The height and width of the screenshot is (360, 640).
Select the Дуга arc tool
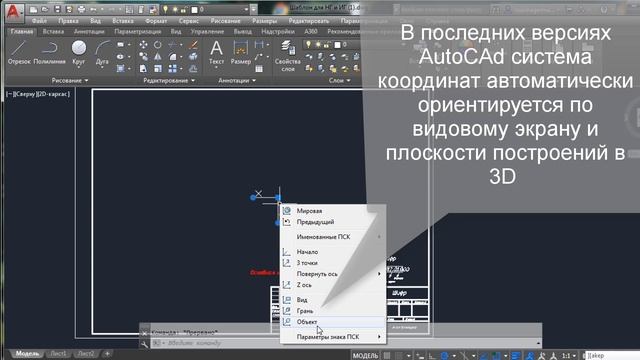point(102,53)
